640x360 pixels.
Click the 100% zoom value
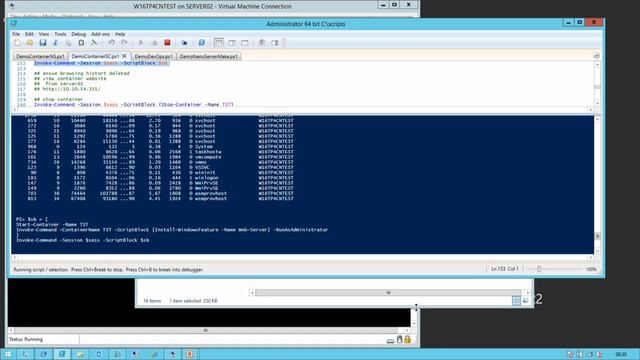591,269
